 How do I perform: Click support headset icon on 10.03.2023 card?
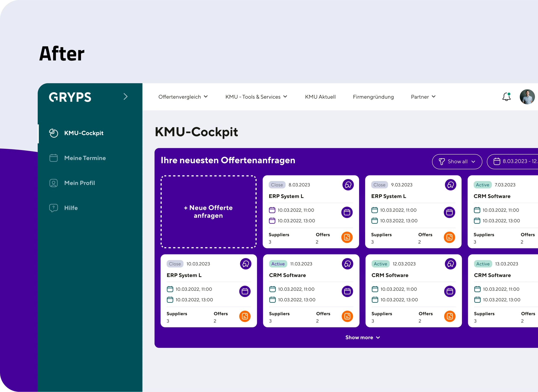246,264
